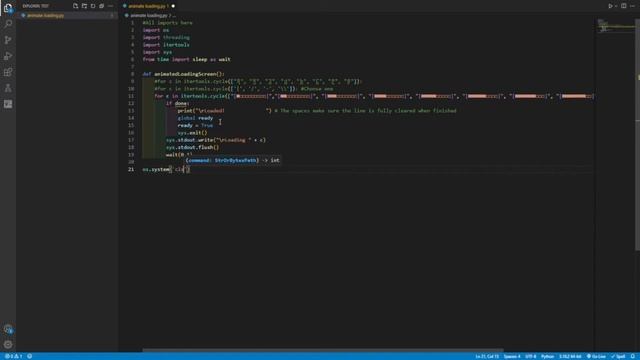The image size is (640, 360).
Task: Toggle Spell checker status item
Action: (x=618, y=356)
